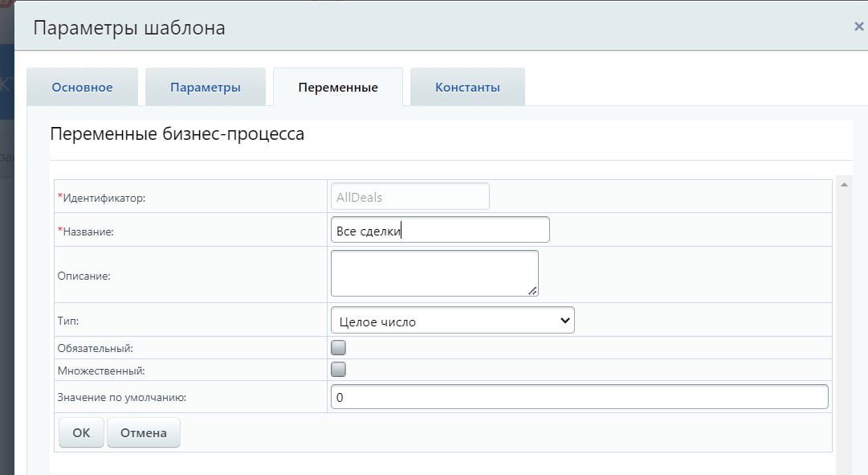This screenshot has width=868, height=475.
Task: Click the vertical scrollbar track
Action: click(844, 321)
